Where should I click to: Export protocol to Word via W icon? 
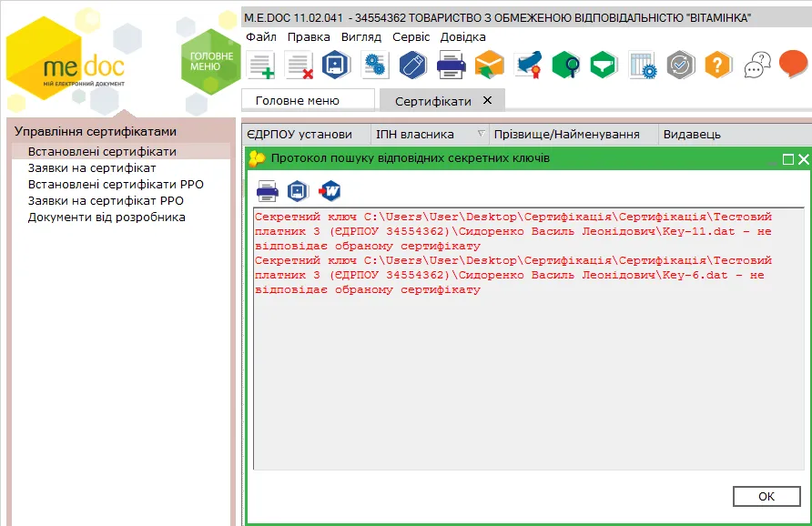pos(330,191)
